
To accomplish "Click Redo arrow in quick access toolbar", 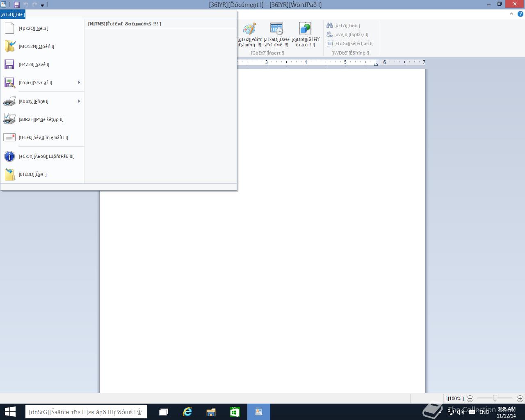I will (35, 5).
